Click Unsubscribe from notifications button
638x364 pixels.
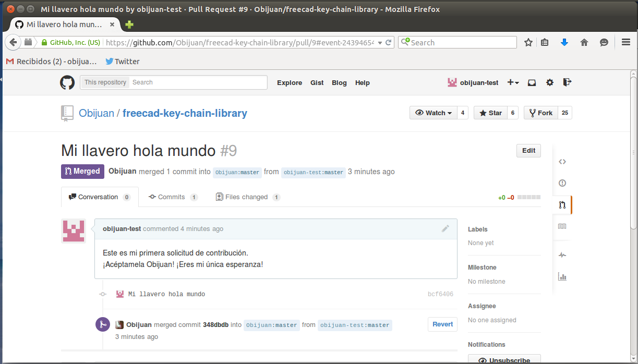pyautogui.click(x=504, y=360)
